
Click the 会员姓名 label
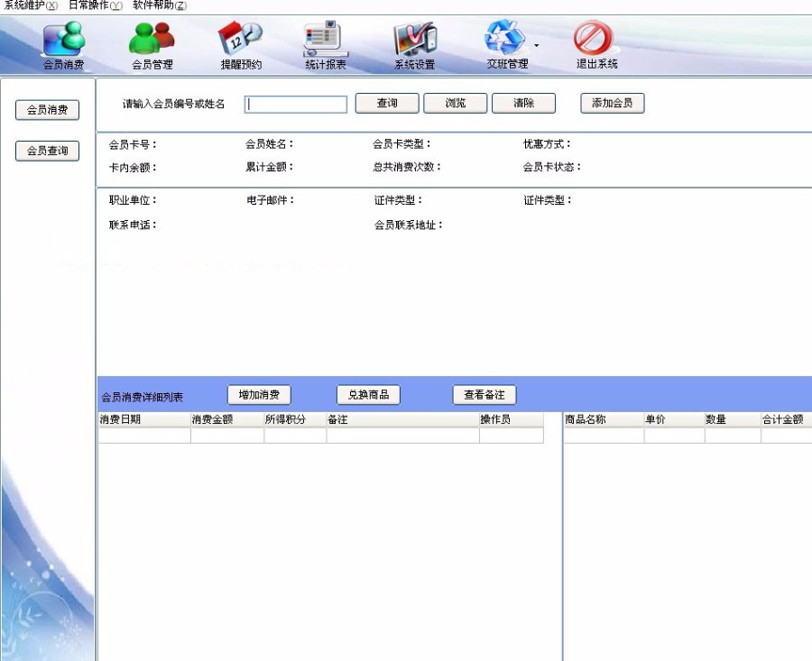[x=269, y=144]
